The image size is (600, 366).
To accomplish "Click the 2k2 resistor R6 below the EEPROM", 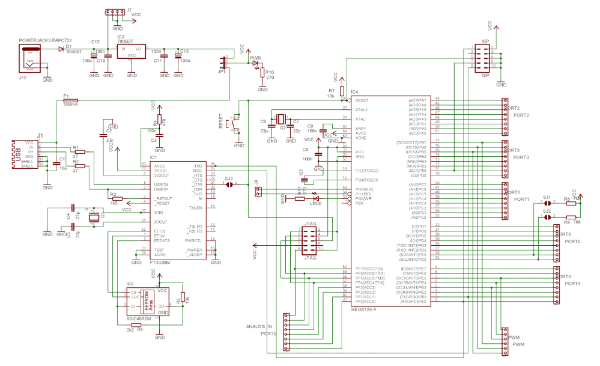I will click(x=136, y=324).
